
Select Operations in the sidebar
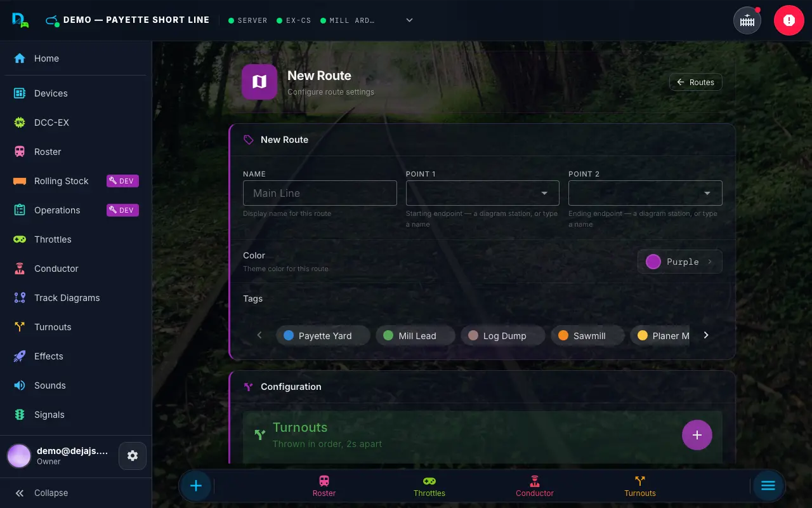[75, 210]
